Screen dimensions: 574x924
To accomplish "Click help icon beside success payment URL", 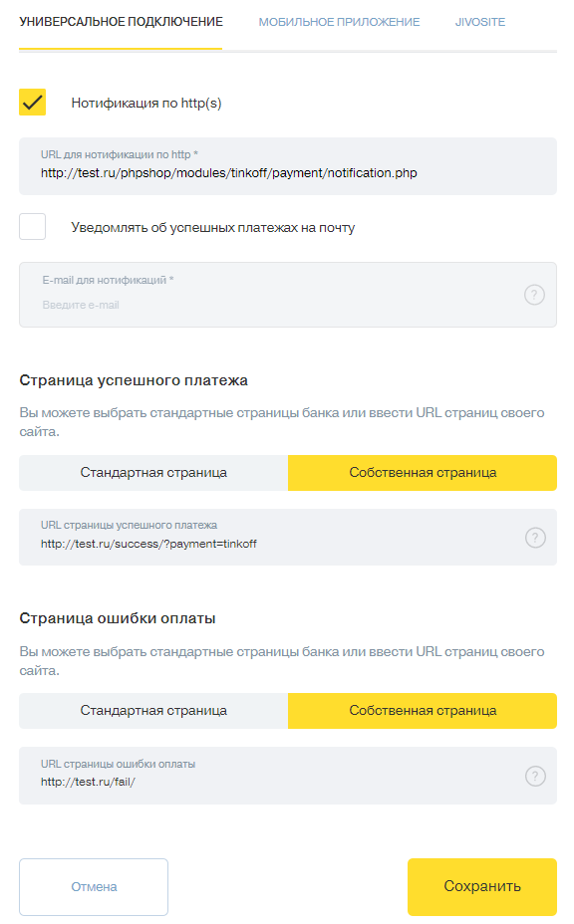I will (x=535, y=538).
